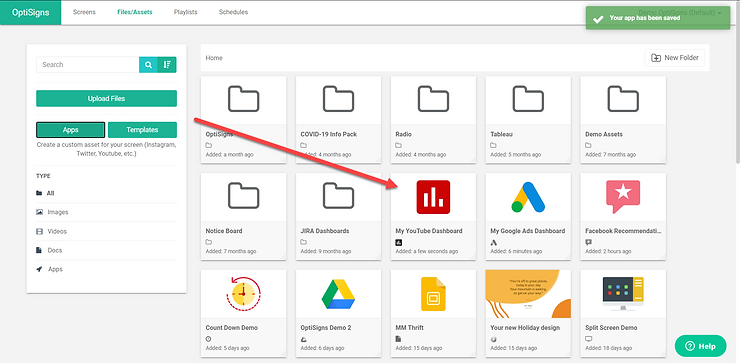Focus the Search input field
This screenshot has width=740, height=363.
(87, 65)
